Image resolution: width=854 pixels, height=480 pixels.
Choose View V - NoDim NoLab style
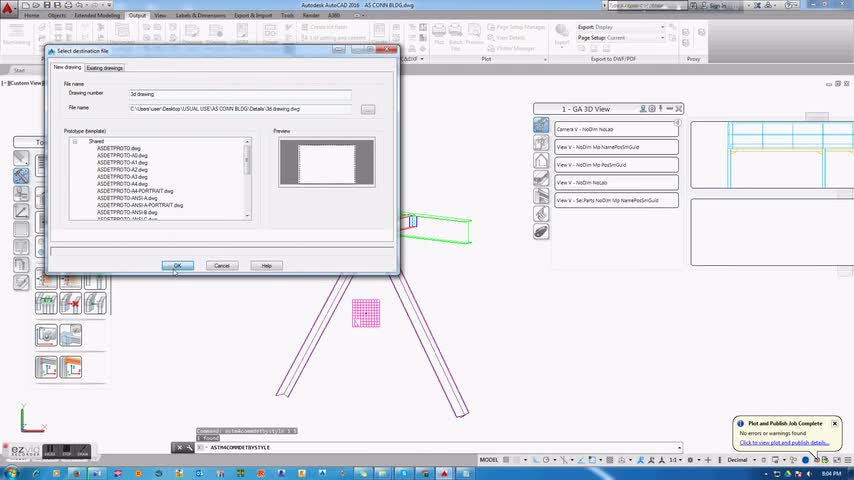click(616, 183)
